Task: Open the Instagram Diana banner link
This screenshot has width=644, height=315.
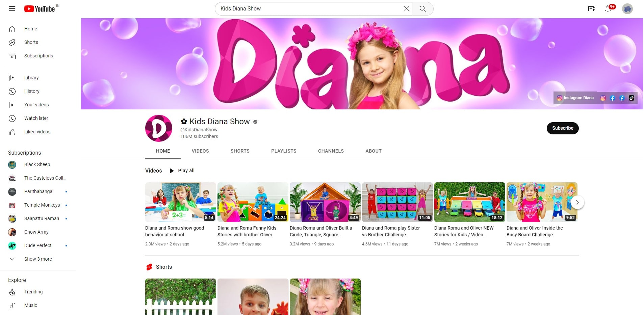Action: [575, 98]
